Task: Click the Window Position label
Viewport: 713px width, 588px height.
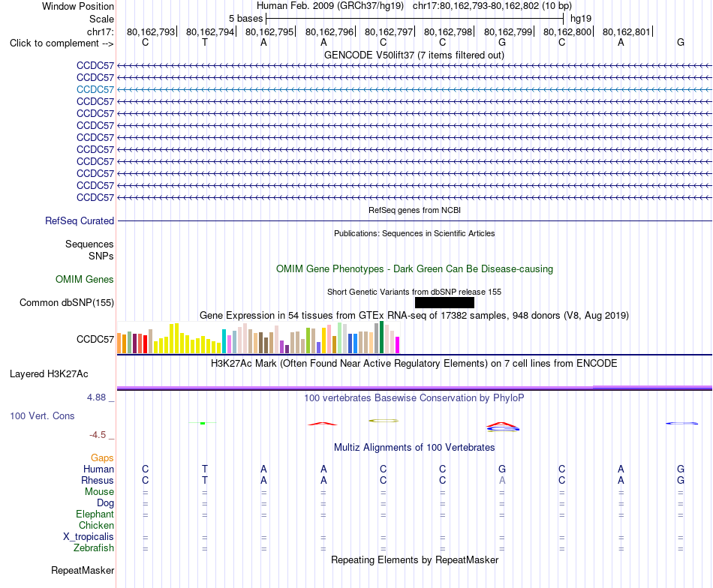Action: [78, 6]
